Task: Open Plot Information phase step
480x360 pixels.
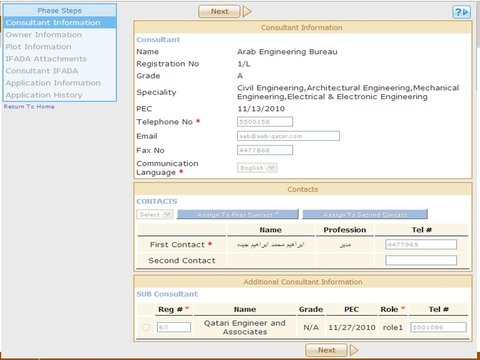Action: 38,47
